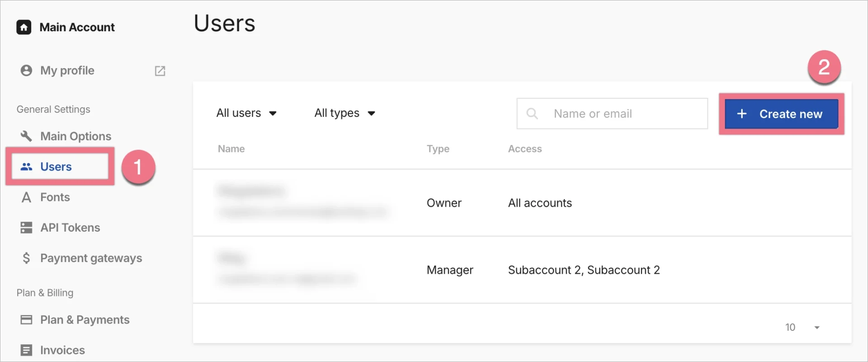Select the All accounts access cell
Screen dimensions: 868x362
[540, 203]
